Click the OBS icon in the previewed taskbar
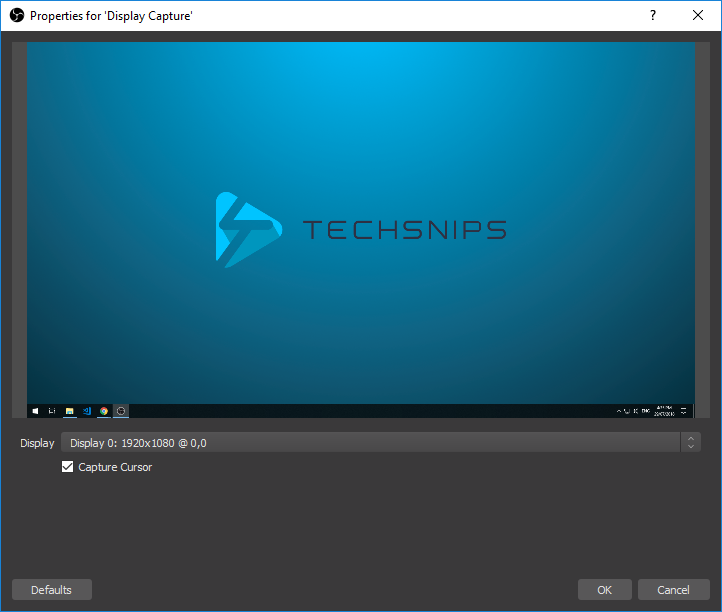 coord(121,411)
